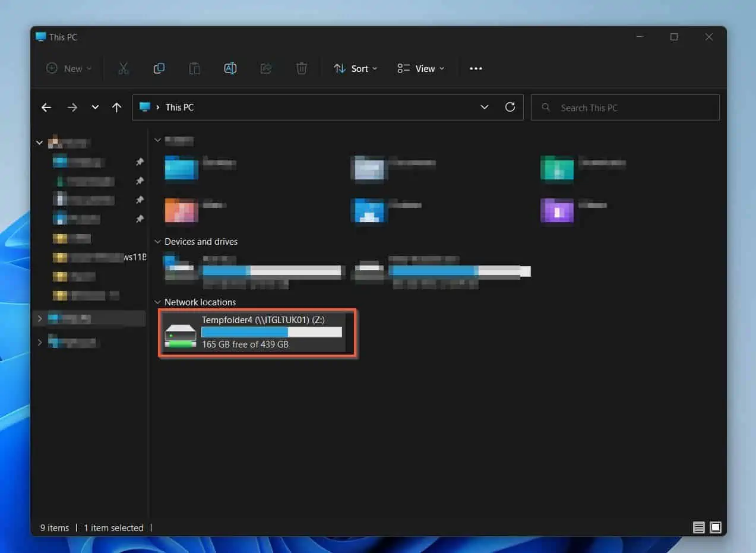The image size is (756, 553).
Task: Go up one level with Up arrow
Action: pos(116,108)
